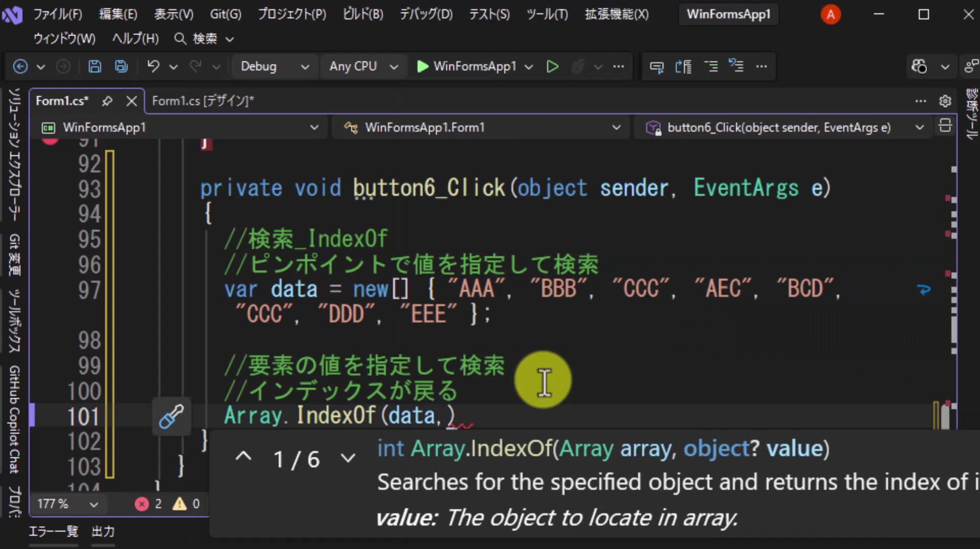Open the ファイル(F) menu

58,14
